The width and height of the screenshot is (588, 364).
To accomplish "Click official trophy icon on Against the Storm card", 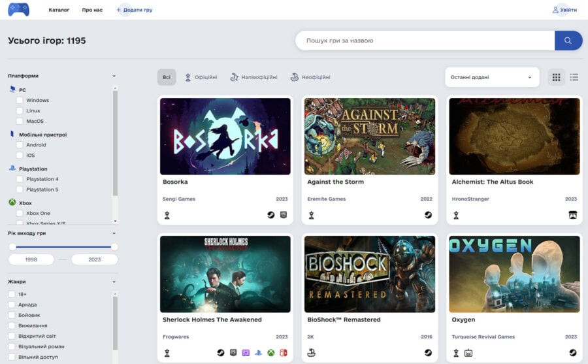I will 311,215.
